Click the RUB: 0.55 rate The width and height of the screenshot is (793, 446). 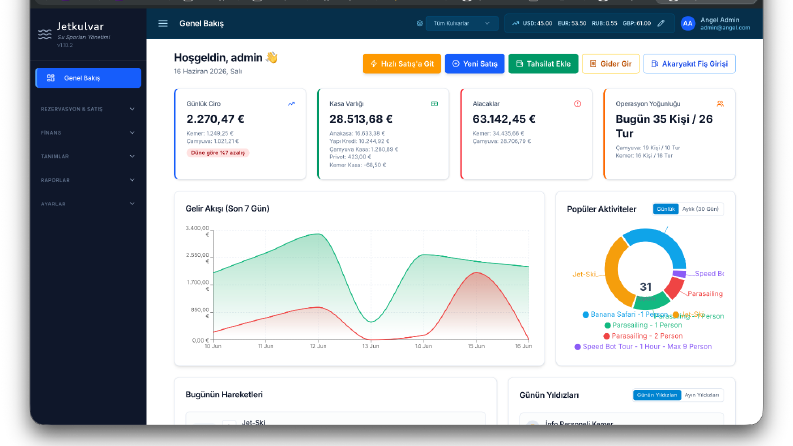click(x=604, y=23)
